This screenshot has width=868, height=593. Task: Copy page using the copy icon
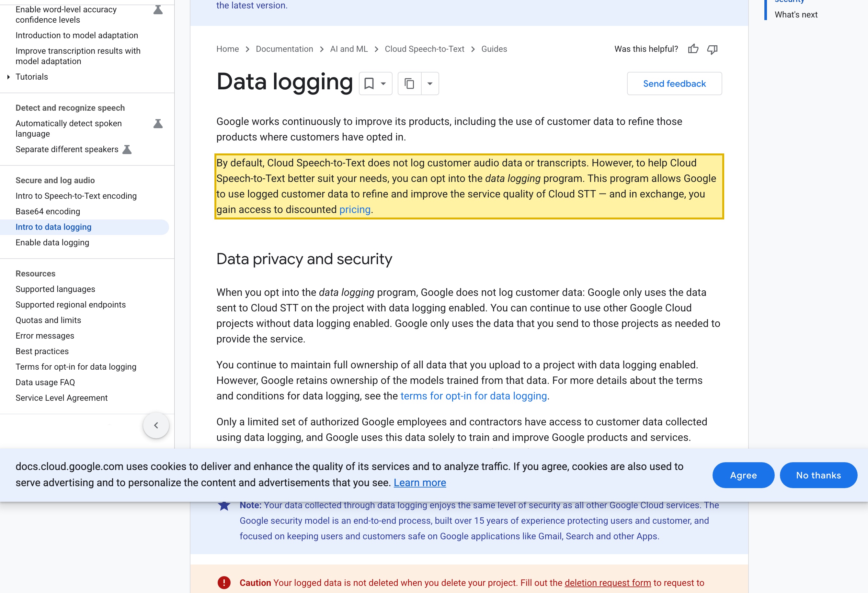point(409,84)
